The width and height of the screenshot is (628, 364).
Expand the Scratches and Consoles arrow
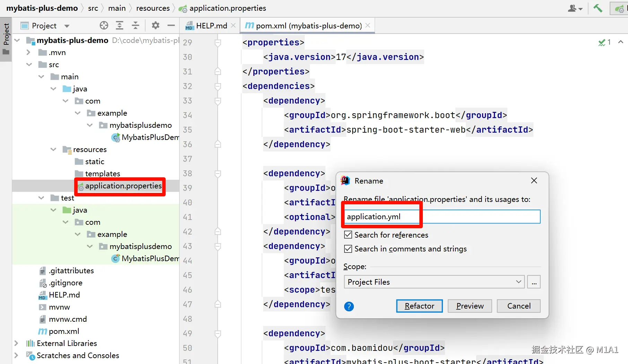tap(16, 355)
